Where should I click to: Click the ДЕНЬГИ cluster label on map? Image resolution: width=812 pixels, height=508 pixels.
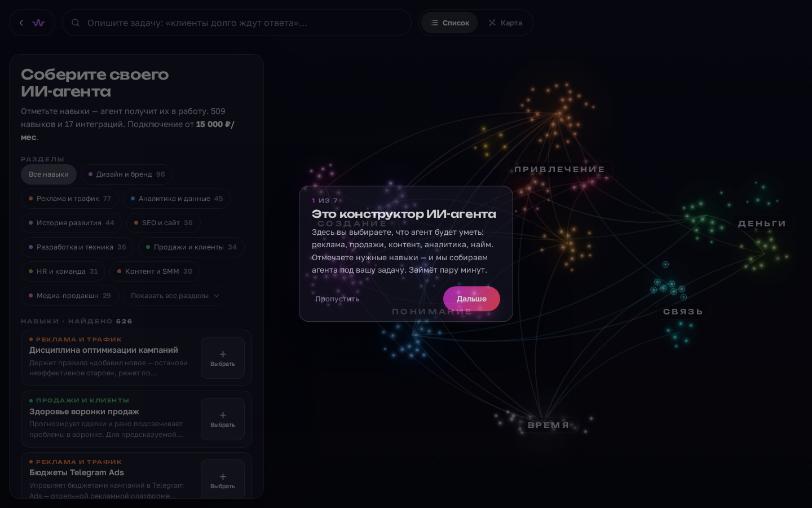tap(762, 224)
